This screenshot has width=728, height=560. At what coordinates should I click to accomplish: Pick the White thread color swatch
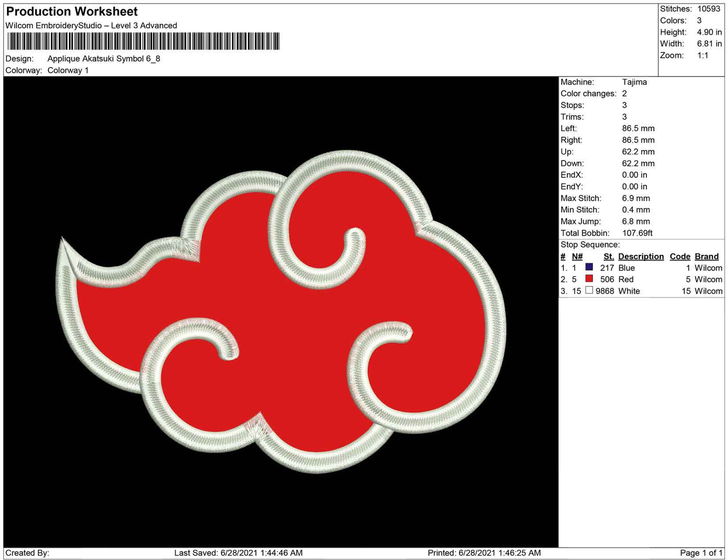point(589,290)
